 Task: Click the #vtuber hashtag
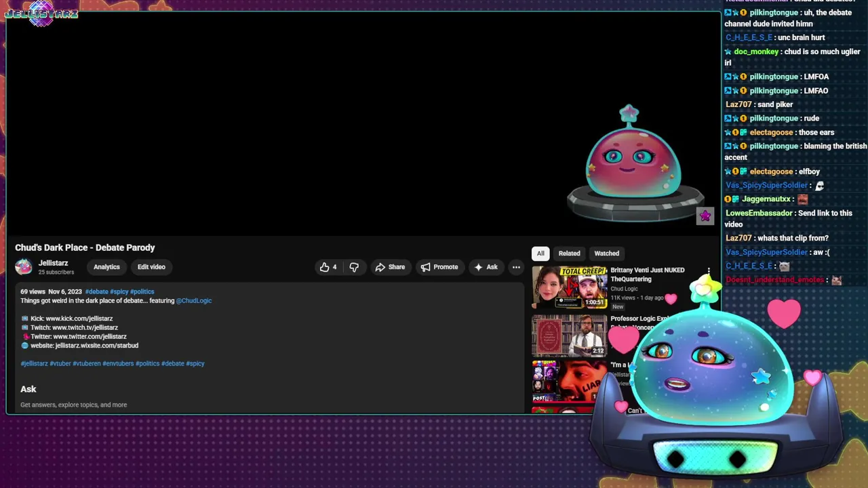tap(60, 364)
